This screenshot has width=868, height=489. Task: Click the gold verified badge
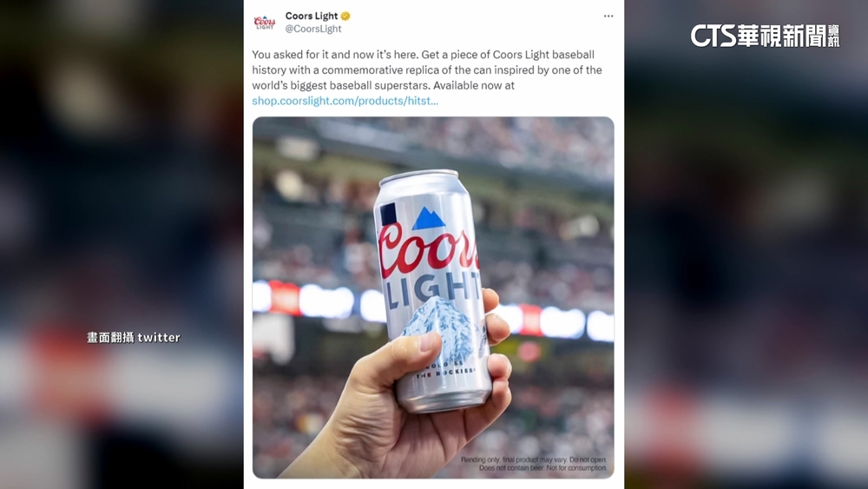tap(345, 16)
